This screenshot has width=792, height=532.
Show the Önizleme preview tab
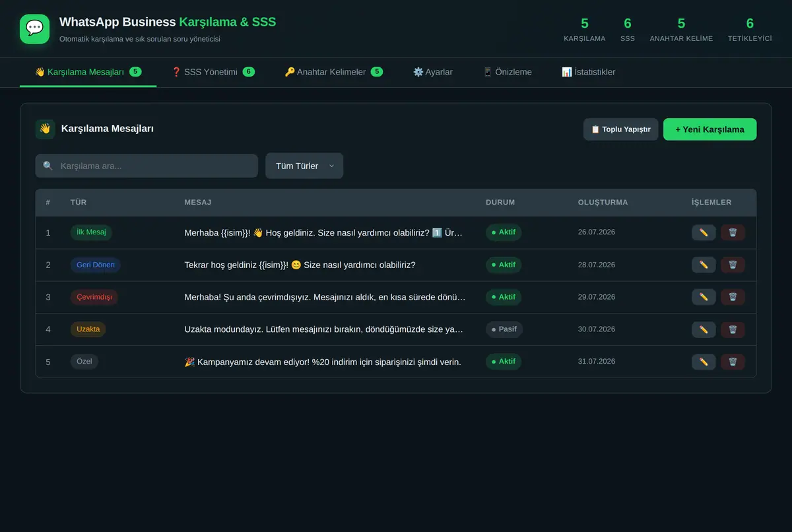pos(507,72)
